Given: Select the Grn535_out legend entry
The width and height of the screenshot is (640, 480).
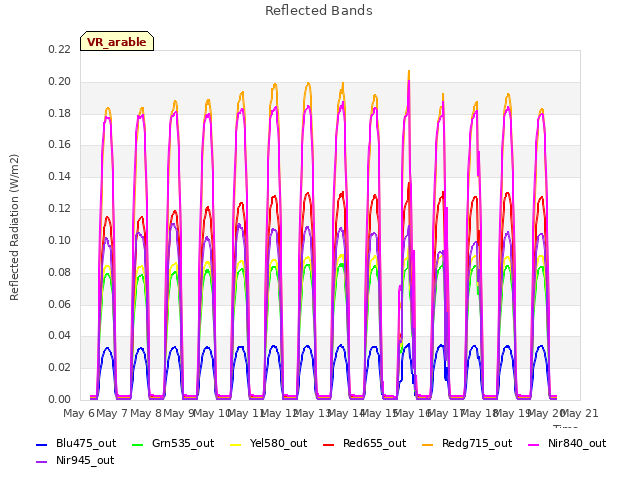Looking at the screenshot, I should click(x=173, y=443).
